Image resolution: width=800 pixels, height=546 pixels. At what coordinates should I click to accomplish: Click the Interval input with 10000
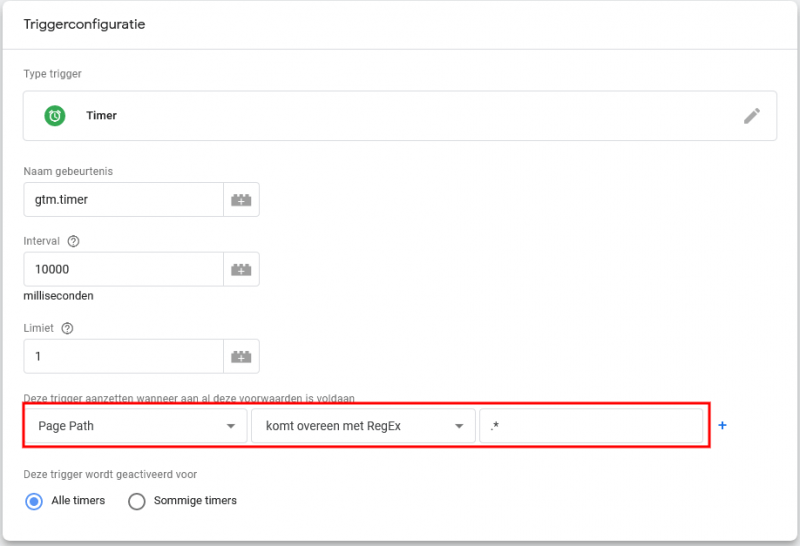coord(123,269)
